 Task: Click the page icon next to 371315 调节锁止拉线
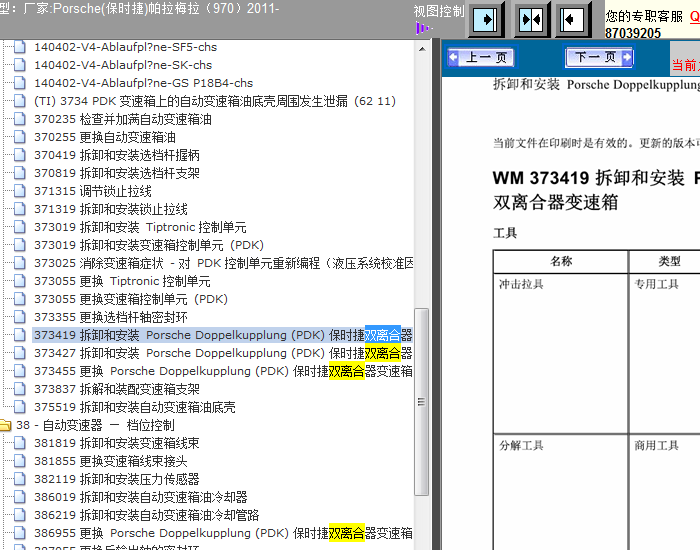click(x=21, y=191)
